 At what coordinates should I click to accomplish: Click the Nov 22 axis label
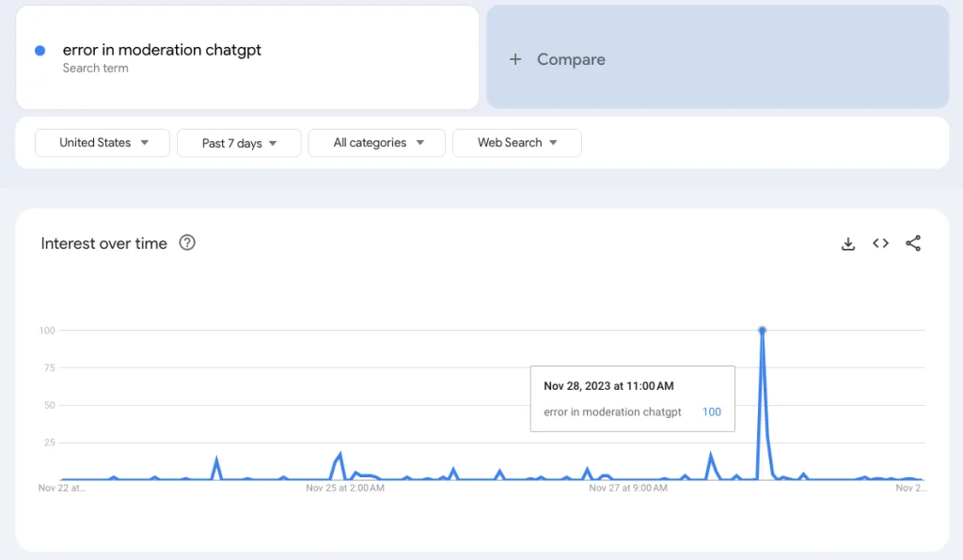pos(61,489)
